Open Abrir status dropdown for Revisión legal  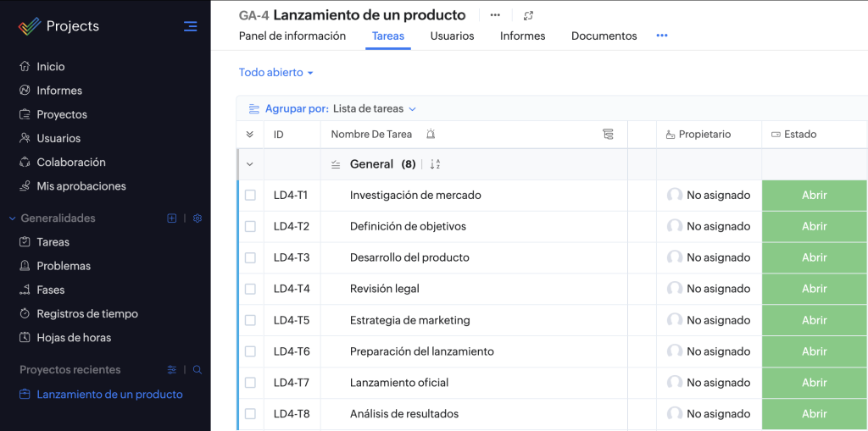pyautogui.click(x=815, y=289)
